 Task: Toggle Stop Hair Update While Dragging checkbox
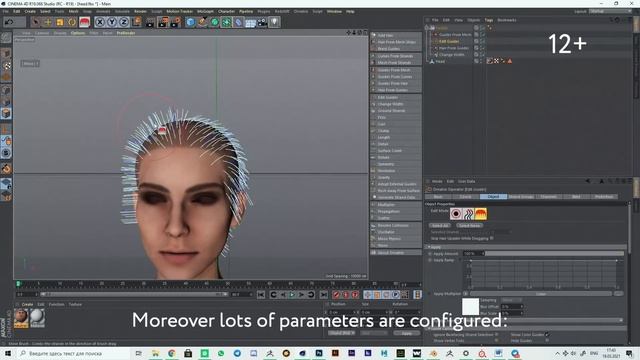(491, 238)
